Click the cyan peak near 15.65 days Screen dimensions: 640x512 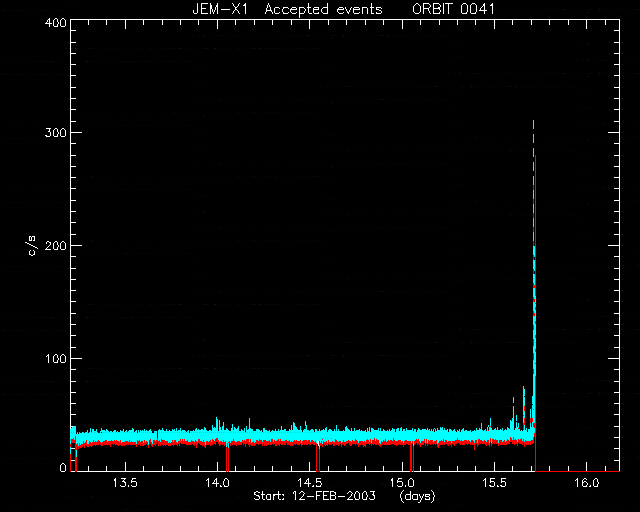coord(524,388)
